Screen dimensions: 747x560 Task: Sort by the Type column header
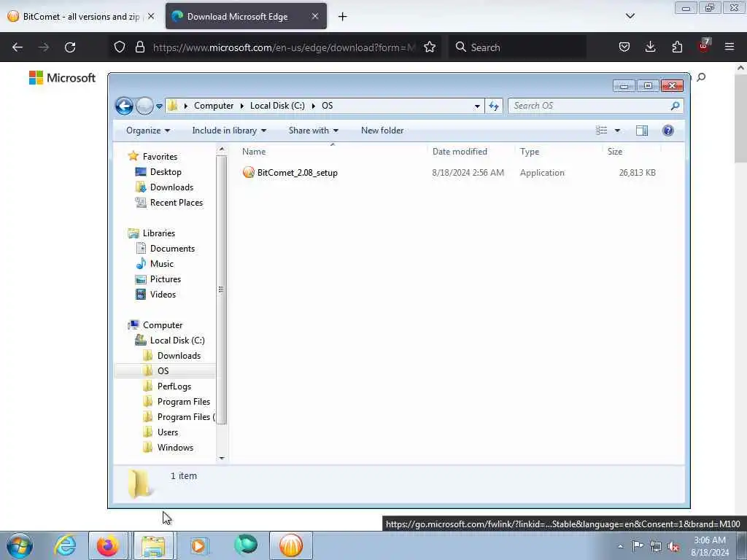558,152
